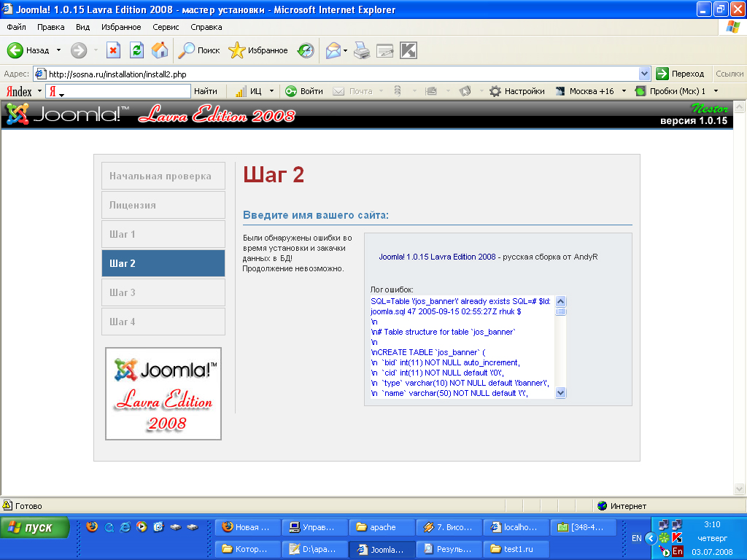
Task: Click the Yandex search input field
Action: pyautogui.click(x=118, y=91)
